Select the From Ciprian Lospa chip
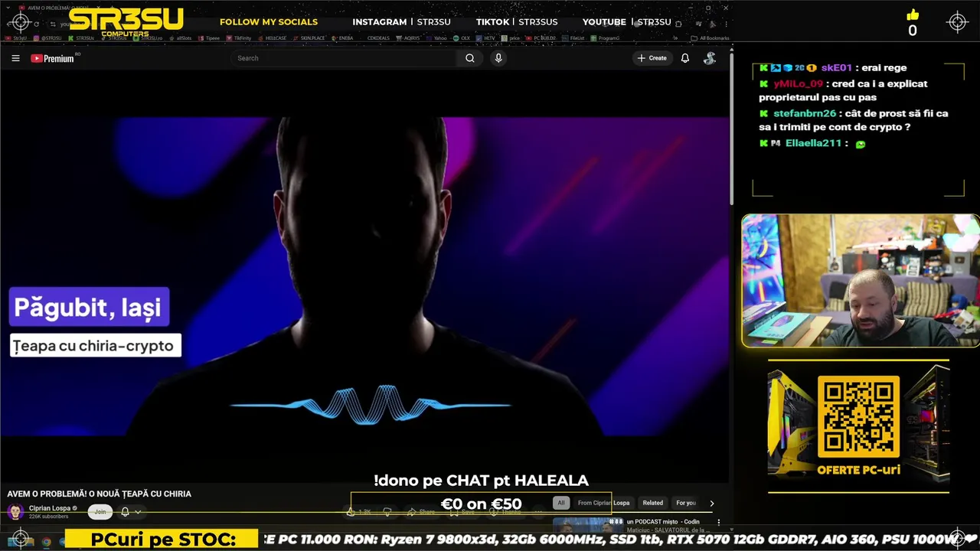This screenshot has height=551, width=980. pyautogui.click(x=603, y=503)
